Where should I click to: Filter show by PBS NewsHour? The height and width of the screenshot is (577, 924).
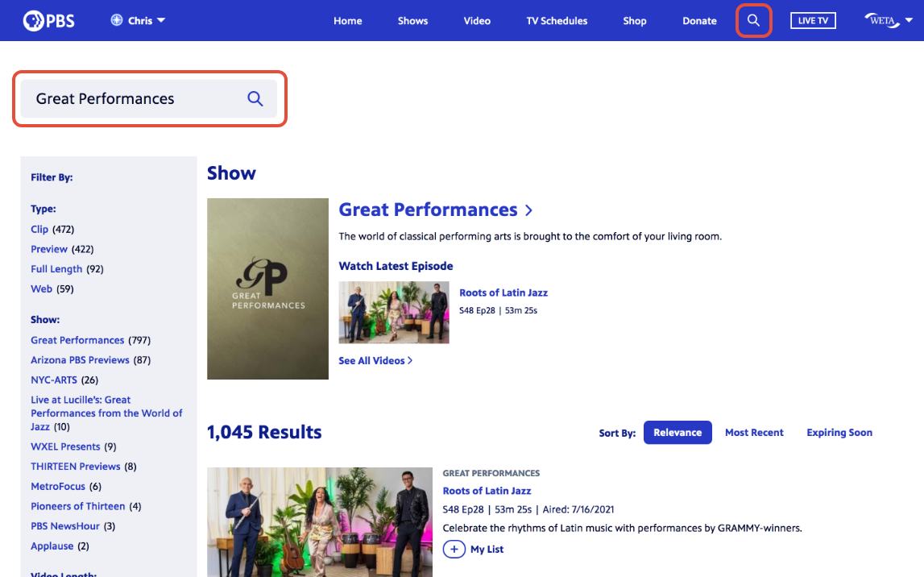point(64,526)
